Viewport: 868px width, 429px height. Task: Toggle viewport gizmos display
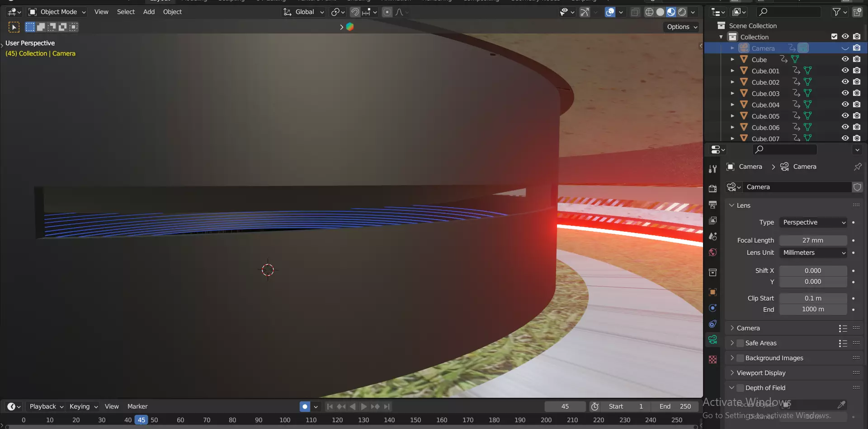tap(585, 12)
